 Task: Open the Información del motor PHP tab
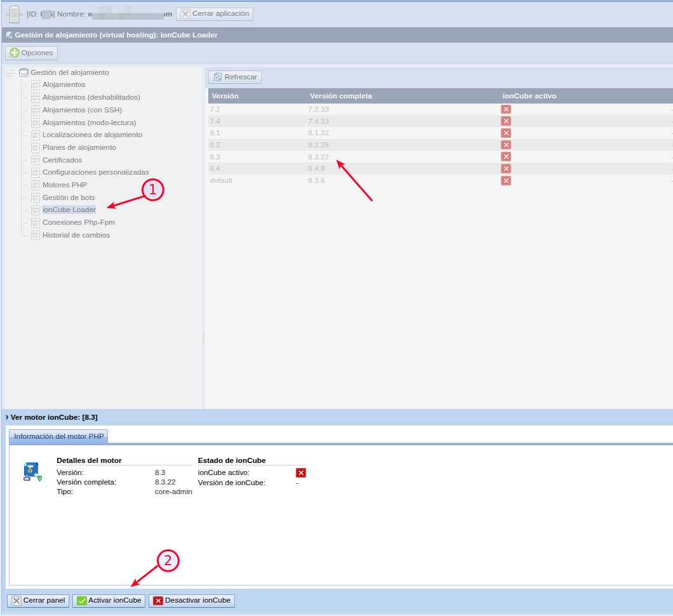pos(58,436)
